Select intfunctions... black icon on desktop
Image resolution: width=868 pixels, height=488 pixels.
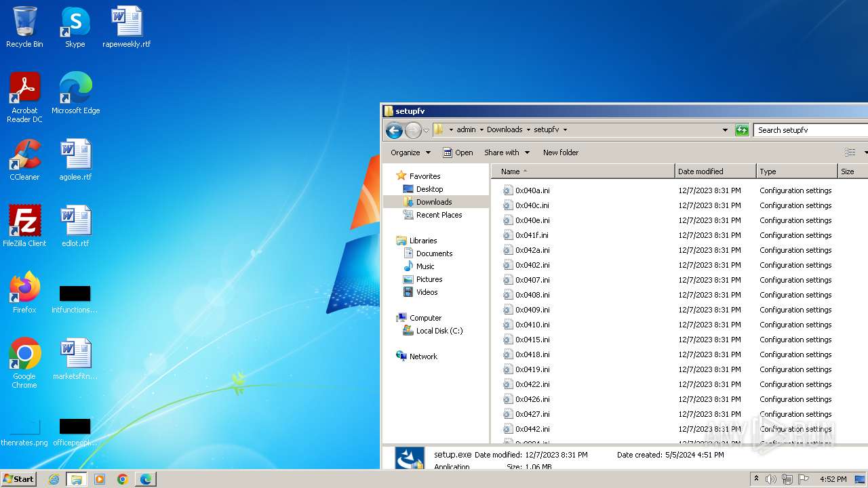(75, 298)
